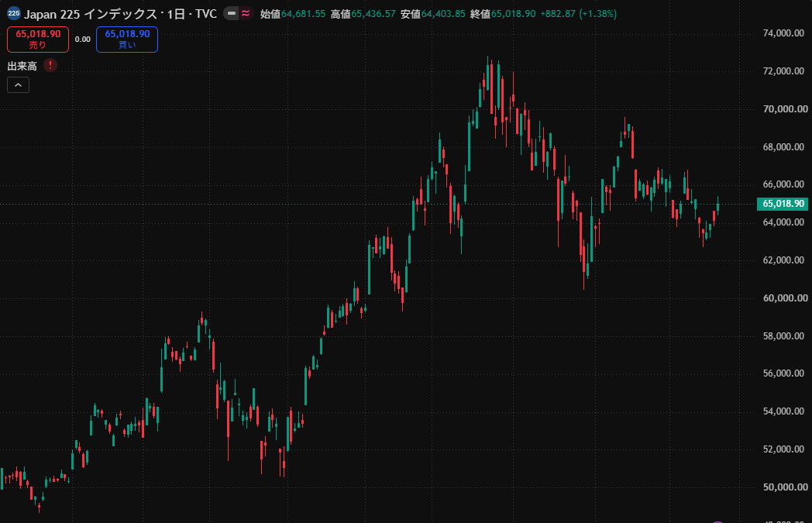The height and width of the screenshot is (523, 812).
Task: Click the 52,000.00 price axis label
Action: click(x=785, y=449)
